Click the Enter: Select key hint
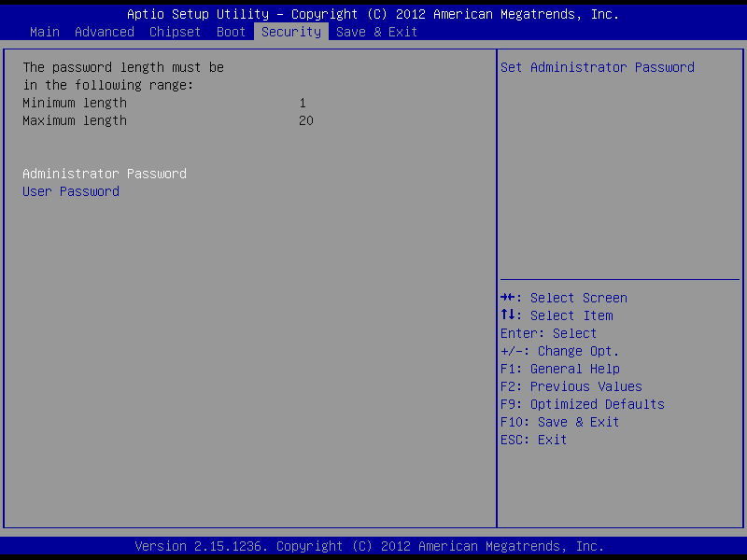The width and height of the screenshot is (747, 560). [x=549, y=333]
